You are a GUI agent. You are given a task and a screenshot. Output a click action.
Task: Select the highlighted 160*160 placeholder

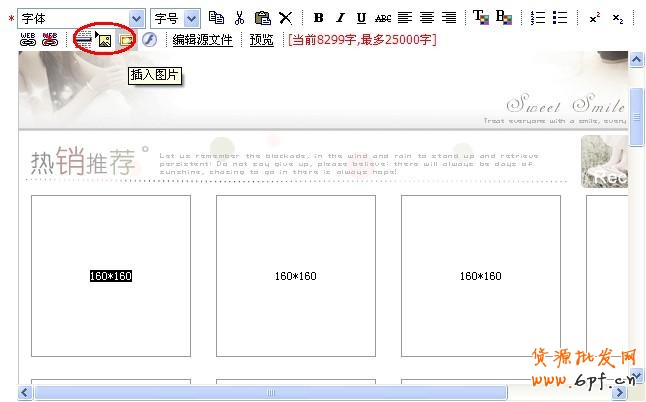coord(111,276)
